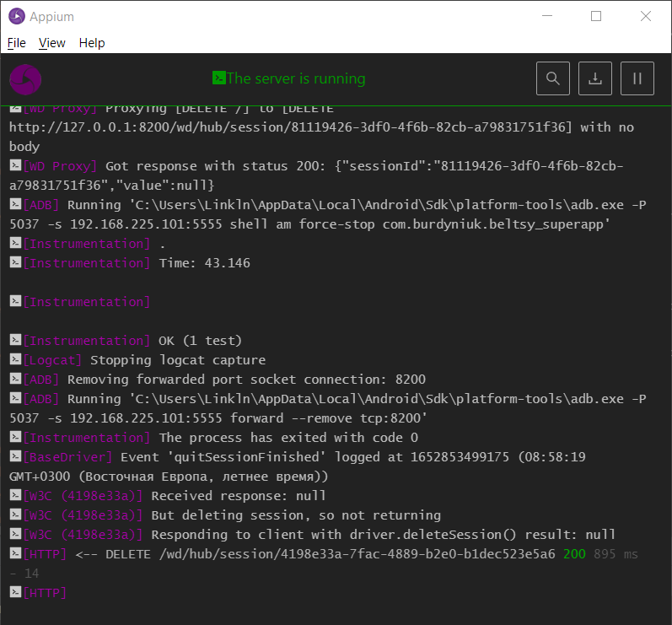Open the Help menu
This screenshot has width=672, height=625.
92,43
